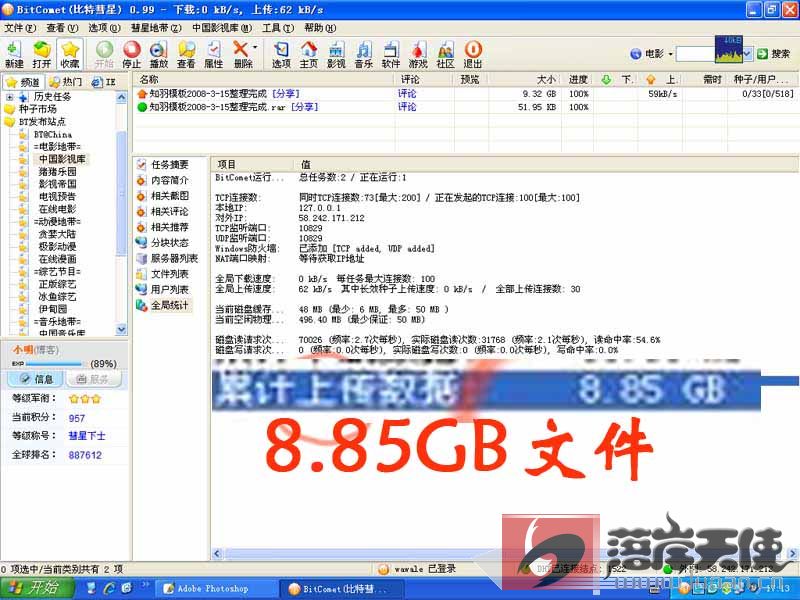Click the 信息 info button

[36, 379]
